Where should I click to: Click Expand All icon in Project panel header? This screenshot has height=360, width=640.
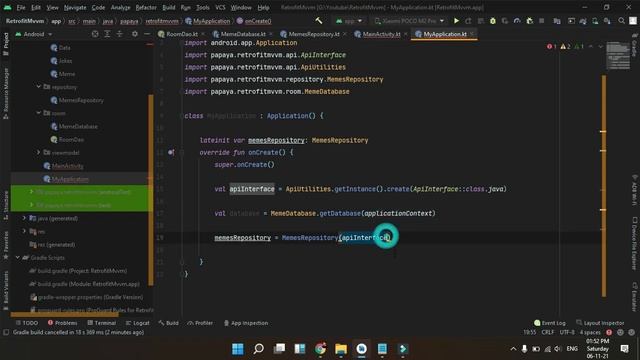coord(107,34)
